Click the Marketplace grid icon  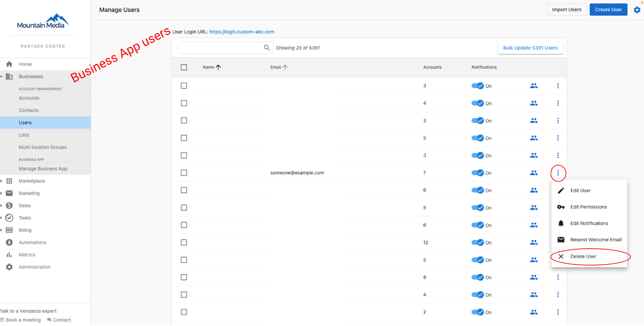9,181
